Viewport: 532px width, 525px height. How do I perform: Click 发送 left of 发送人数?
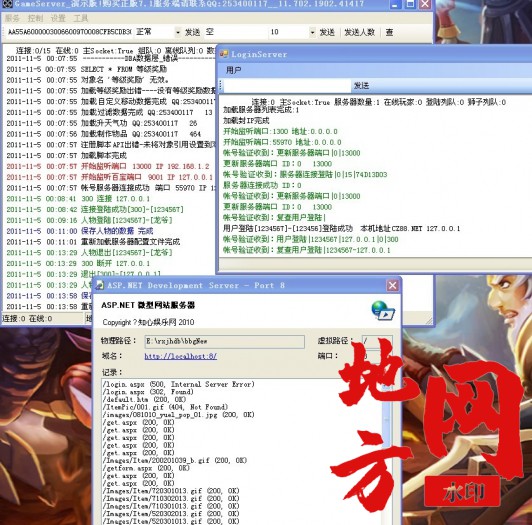(x=327, y=32)
